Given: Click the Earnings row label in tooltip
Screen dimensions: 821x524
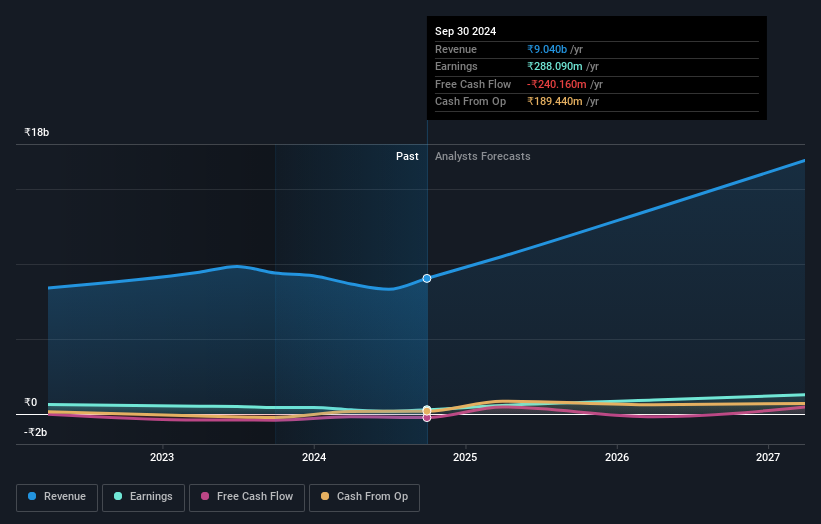Looking at the screenshot, I should pyautogui.click(x=456, y=66).
